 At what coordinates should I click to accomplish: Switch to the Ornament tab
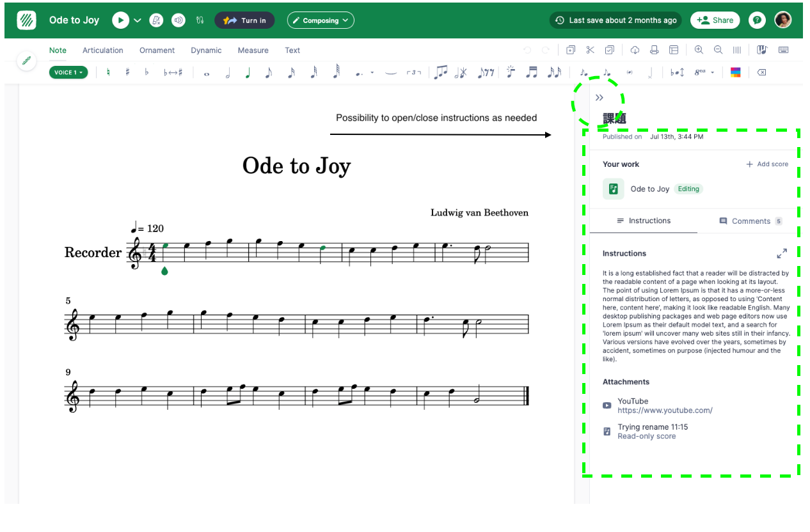tap(157, 51)
